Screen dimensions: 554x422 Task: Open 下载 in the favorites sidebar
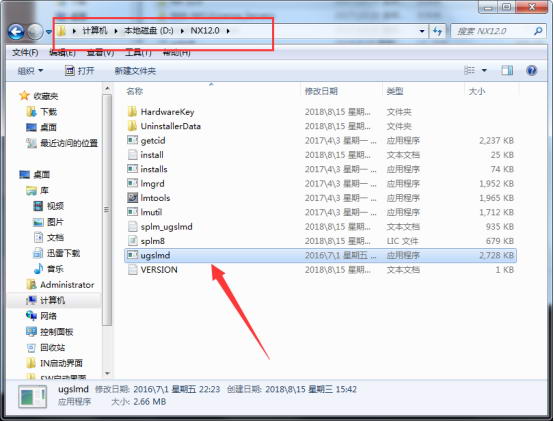[42, 112]
